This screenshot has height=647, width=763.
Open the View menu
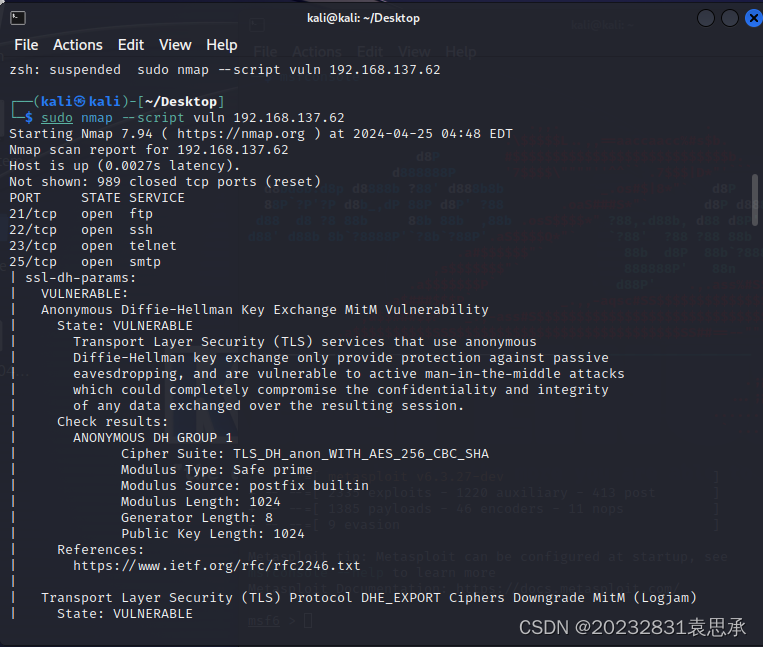point(175,45)
